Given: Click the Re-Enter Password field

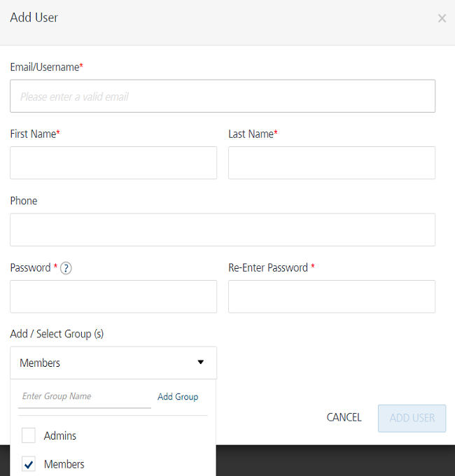Looking at the screenshot, I should coord(332,297).
